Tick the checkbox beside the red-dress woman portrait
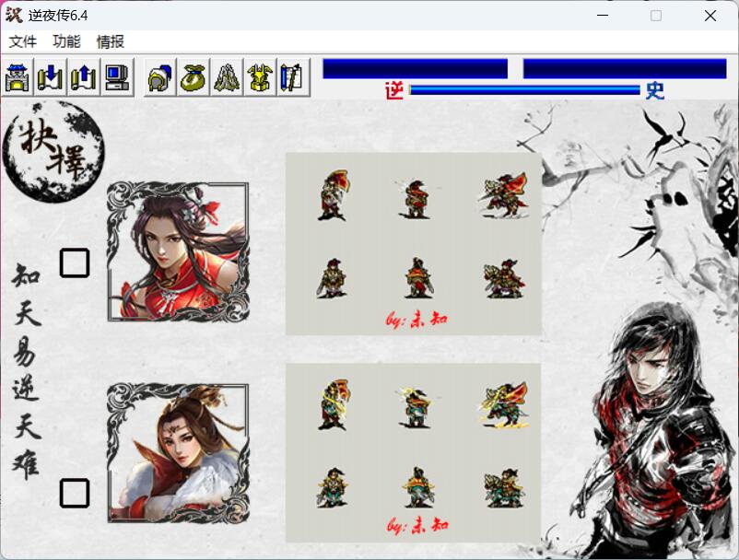This screenshot has height=560, width=739. click(75, 262)
